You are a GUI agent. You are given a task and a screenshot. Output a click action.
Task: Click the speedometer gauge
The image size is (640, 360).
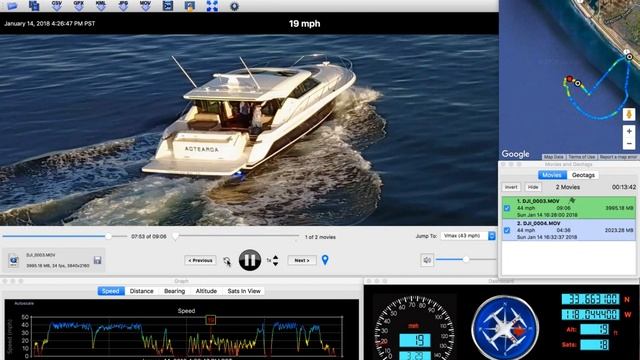(x=414, y=328)
